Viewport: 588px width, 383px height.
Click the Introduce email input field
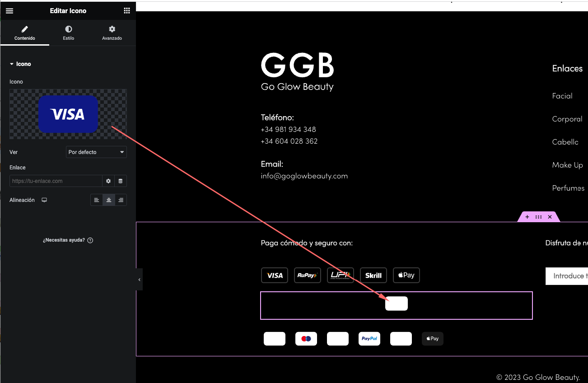[x=567, y=276]
